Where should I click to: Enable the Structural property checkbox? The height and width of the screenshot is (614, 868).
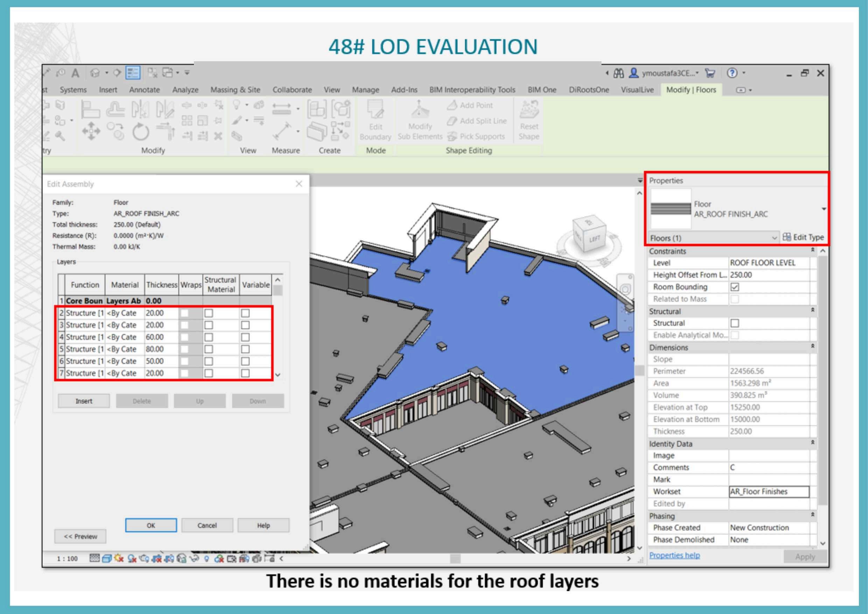click(735, 323)
